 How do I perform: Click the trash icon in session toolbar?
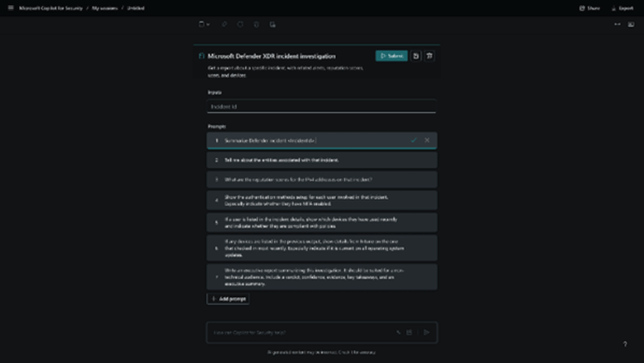(x=256, y=25)
